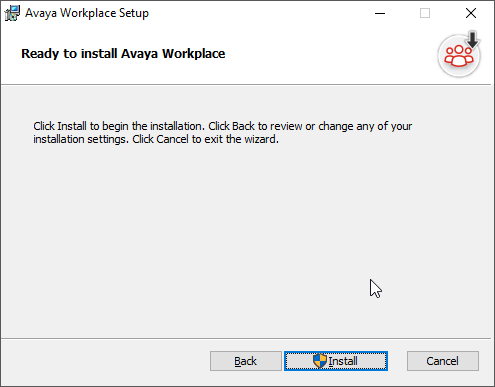Click the Avaya Workplace logo with download arrow
Image resolution: width=495 pixels, height=387 pixels.
click(x=459, y=55)
